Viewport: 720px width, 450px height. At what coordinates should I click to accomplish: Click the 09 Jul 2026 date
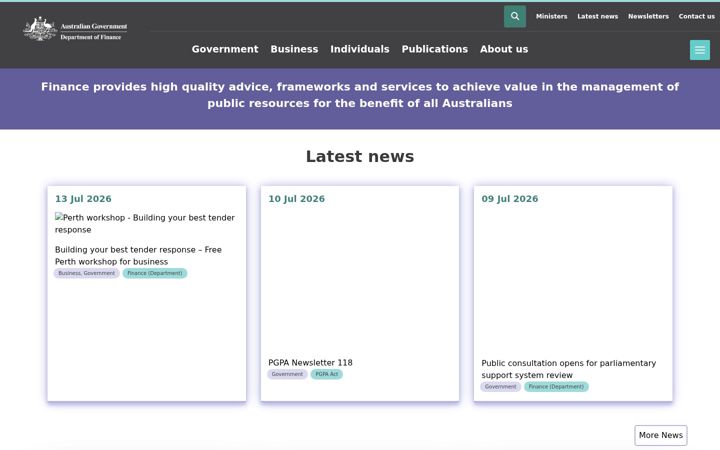pos(510,199)
